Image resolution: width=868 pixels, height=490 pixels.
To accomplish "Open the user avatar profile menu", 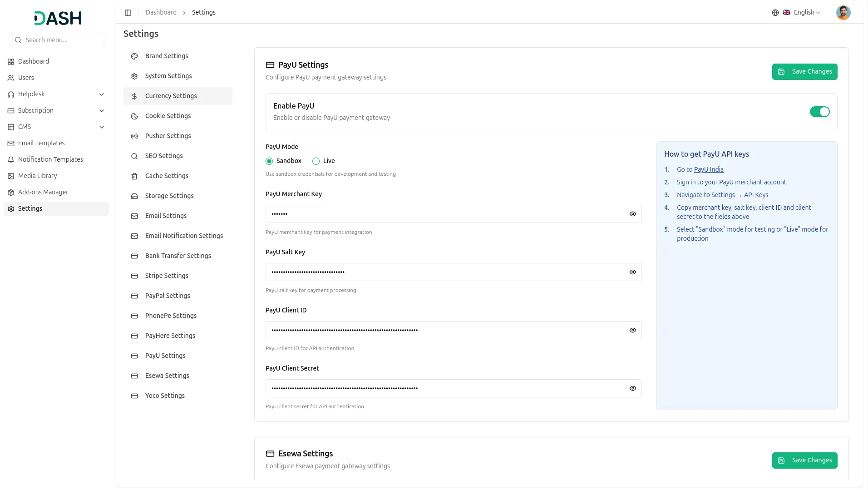I will click(x=843, y=13).
